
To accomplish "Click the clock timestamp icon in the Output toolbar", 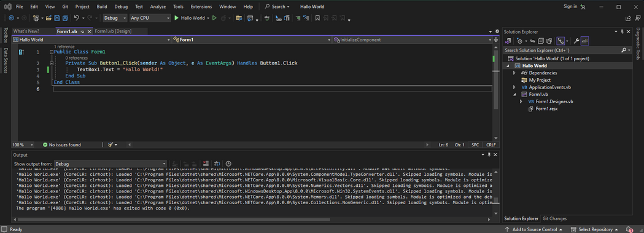I will point(228,164).
